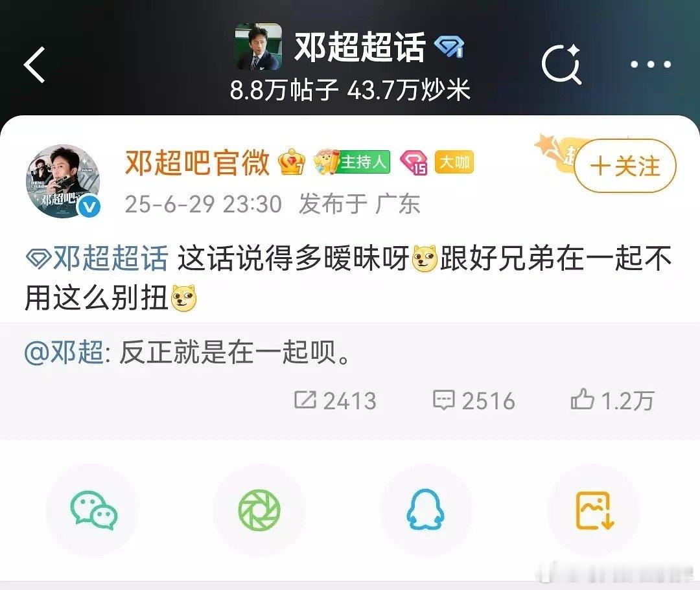Save post as image icon
700x590 pixels.
click(594, 510)
